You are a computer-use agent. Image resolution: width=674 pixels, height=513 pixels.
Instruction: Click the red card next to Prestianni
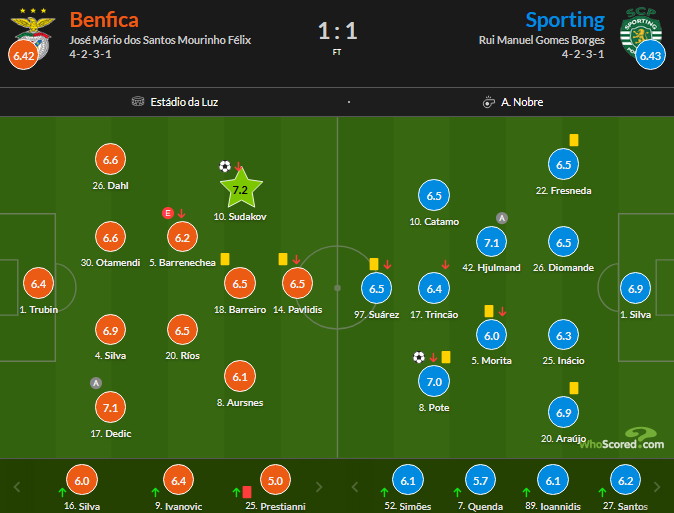point(246,491)
